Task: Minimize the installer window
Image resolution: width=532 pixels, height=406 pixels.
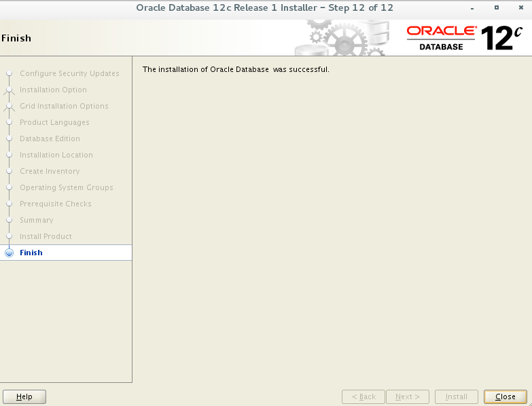Action: (x=472, y=8)
